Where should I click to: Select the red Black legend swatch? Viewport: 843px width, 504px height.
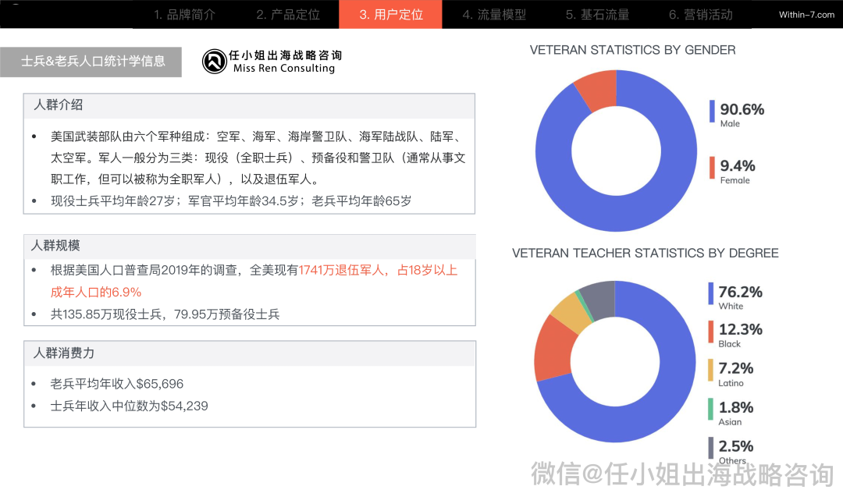pos(711,332)
